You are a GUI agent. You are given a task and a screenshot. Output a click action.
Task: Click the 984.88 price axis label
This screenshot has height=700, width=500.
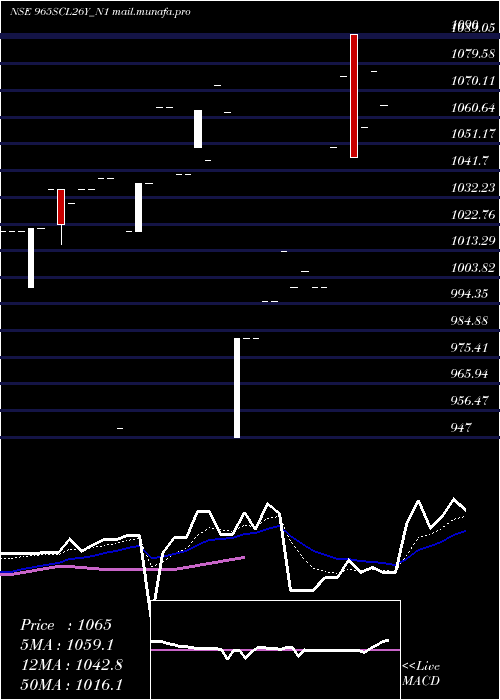[x=469, y=321]
